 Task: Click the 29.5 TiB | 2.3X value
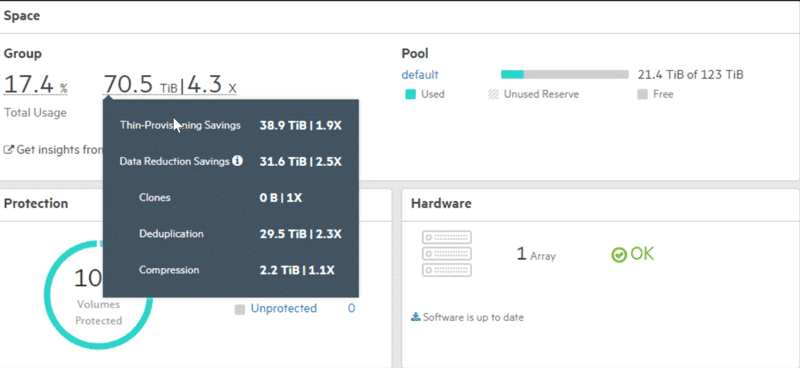(x=301, y=234)
